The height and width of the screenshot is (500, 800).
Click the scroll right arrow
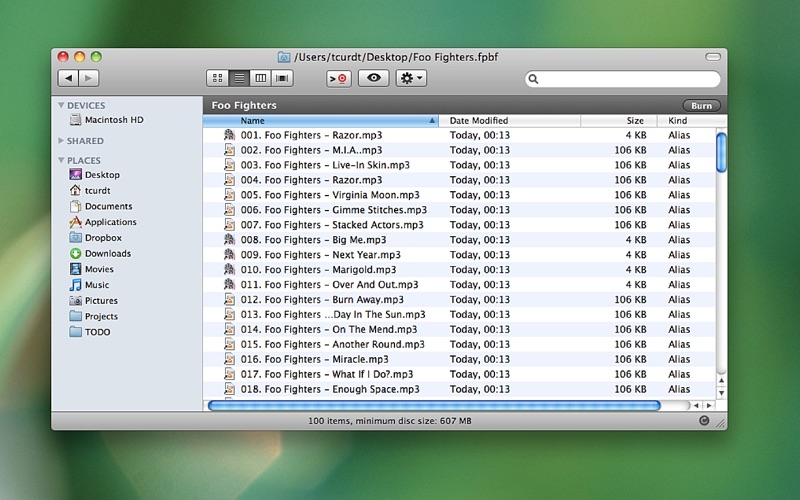click(709, 406)
